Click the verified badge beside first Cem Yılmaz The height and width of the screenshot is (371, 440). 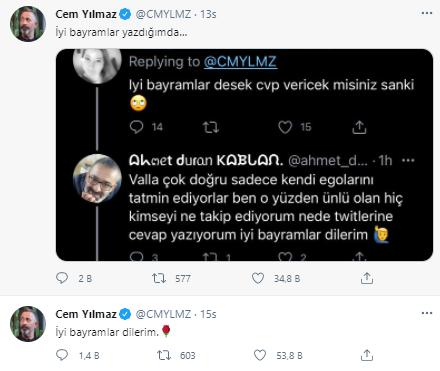point(125,14)
